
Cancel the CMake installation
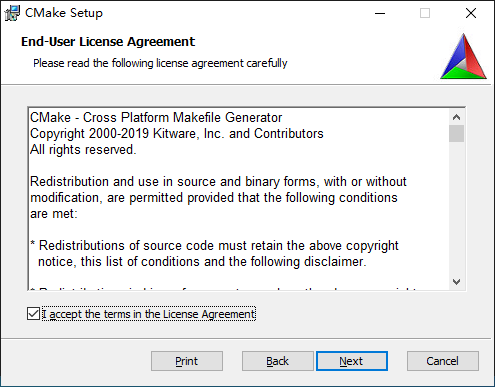pyautogui.click(x=443, y=361)
